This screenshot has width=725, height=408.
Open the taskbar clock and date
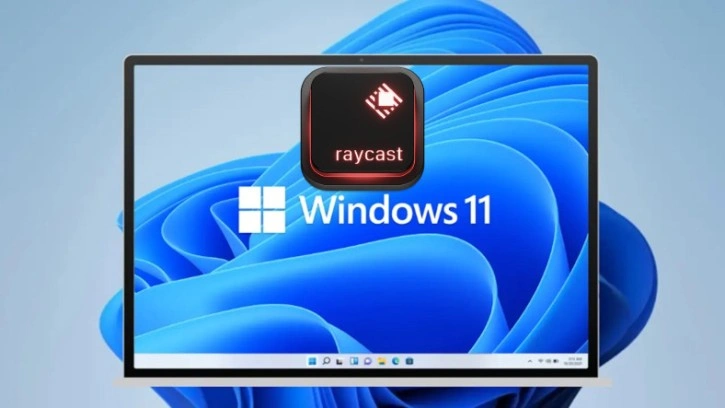[574, 361]
